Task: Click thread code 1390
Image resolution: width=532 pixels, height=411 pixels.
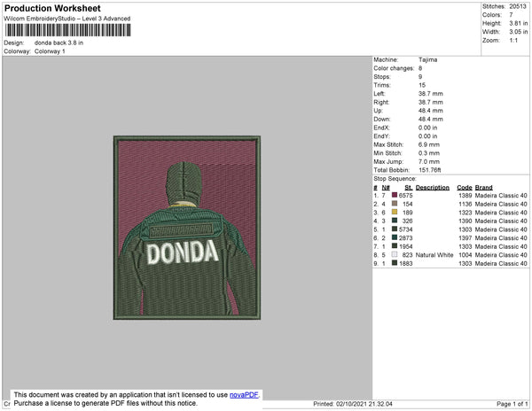Action: [x=465, y=221]
